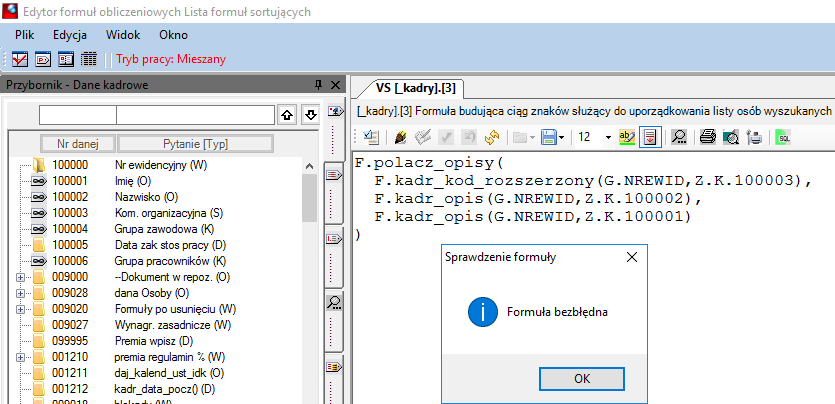Screen dimensions: 835x404
Task: Click the F.kadr_kod_rozszerzony formula line
Action: [x=593, y=181]
